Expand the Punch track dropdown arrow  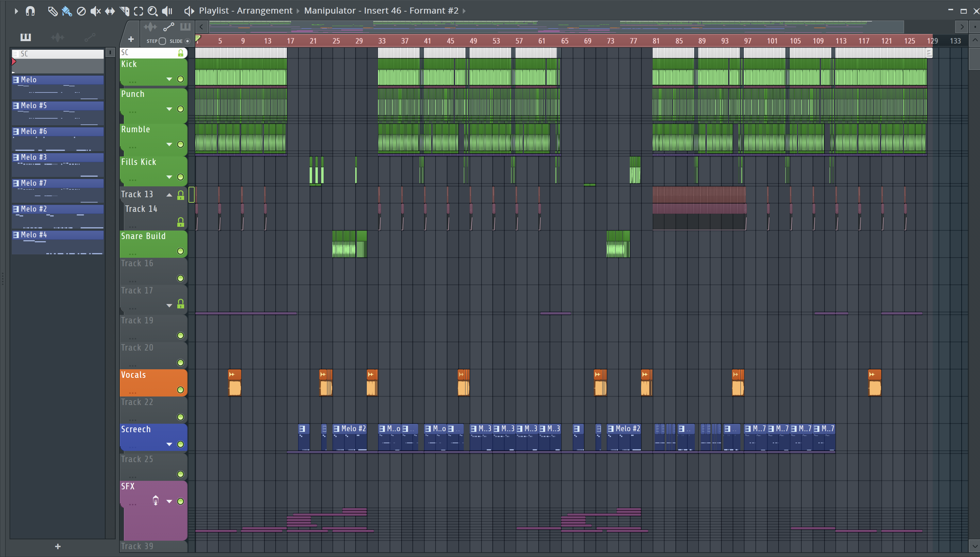169,109
